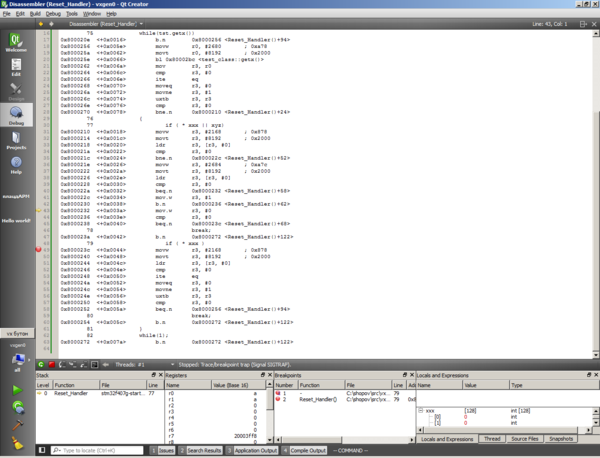Click the Breakpoints panel horizontal scrollbar
Viewport: 600px width, 458px height.
345,440
